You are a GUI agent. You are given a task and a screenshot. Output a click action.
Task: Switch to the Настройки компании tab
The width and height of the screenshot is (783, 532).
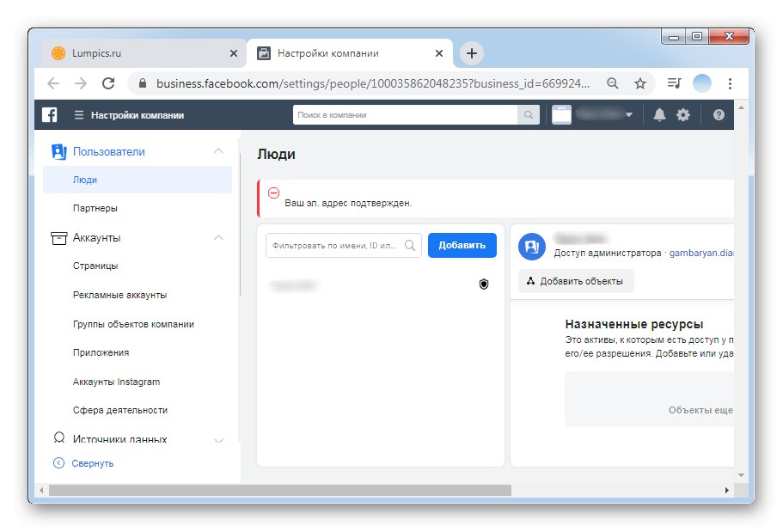(350, 53)
